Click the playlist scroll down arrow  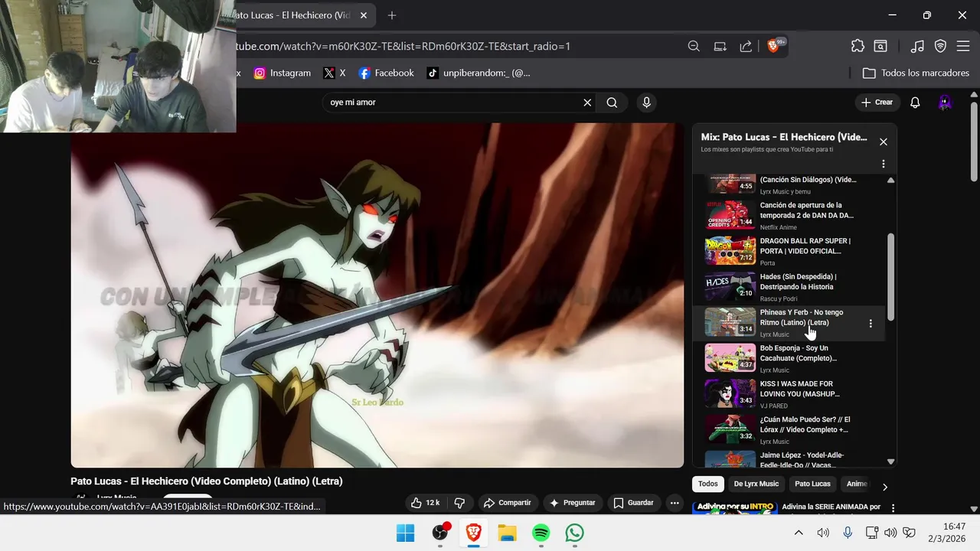[890, 461]
